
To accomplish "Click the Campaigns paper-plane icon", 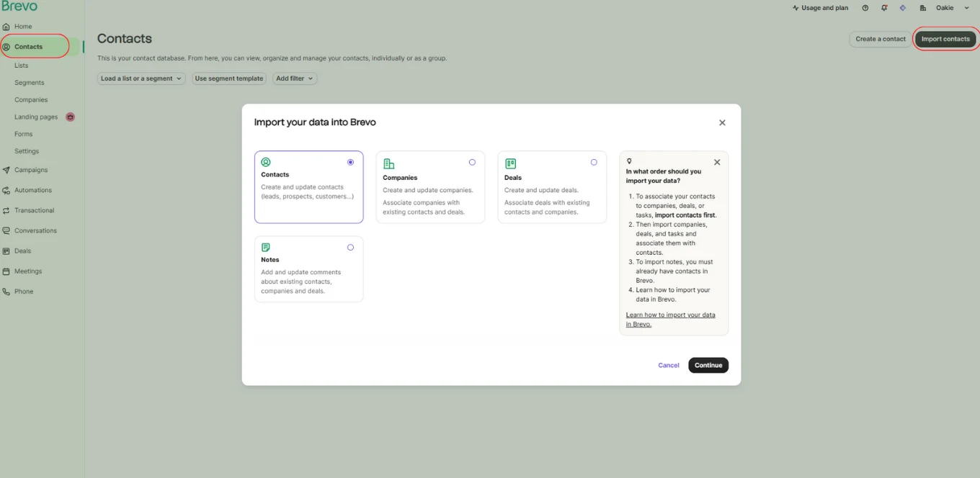I will click(x=6, y=171).
